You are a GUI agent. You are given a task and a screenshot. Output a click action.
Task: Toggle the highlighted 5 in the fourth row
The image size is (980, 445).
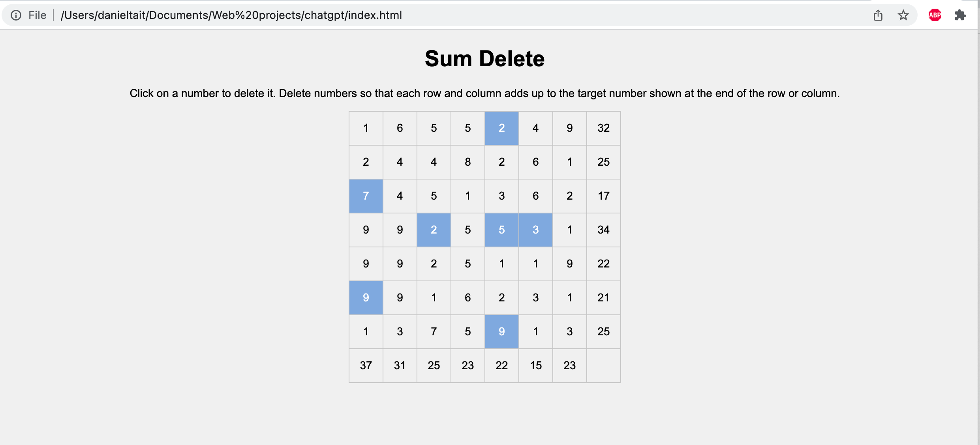tap(502, 230)
